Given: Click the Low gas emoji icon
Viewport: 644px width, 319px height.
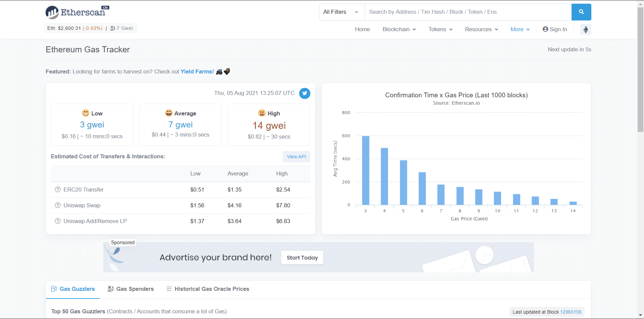Looking at the screenshot, I should coord(86,113).
